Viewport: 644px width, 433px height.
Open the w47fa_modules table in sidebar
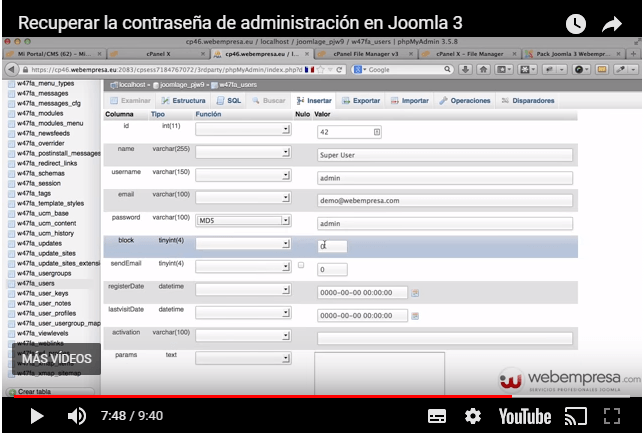point(40,113)
